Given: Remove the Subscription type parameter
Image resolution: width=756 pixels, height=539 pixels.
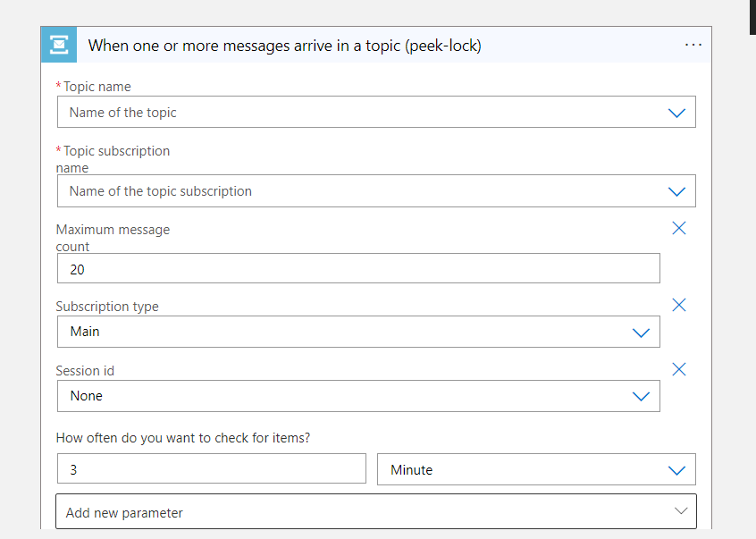Looking at the screenshot, I should tap(679, 305).
